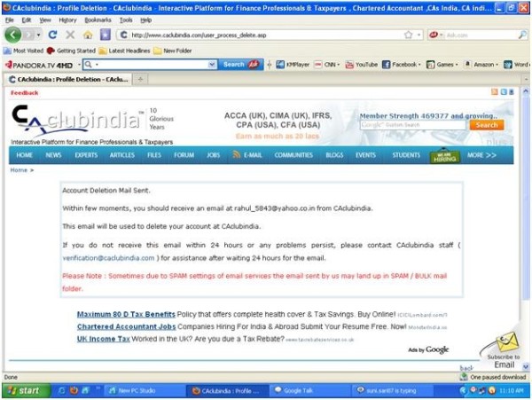Viewport: 532px width, 400px height.
Task: Click the verification@caclubindia.com email link
Action: 108,258
